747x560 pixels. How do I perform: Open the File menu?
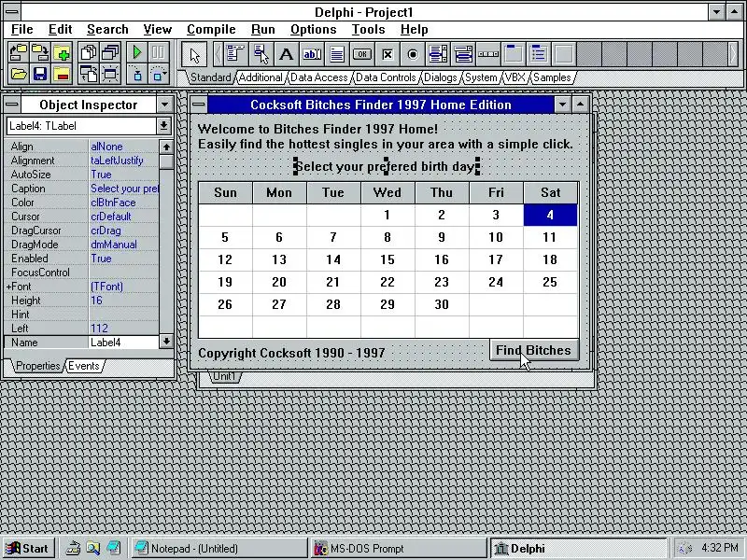[x=21, y=30]
